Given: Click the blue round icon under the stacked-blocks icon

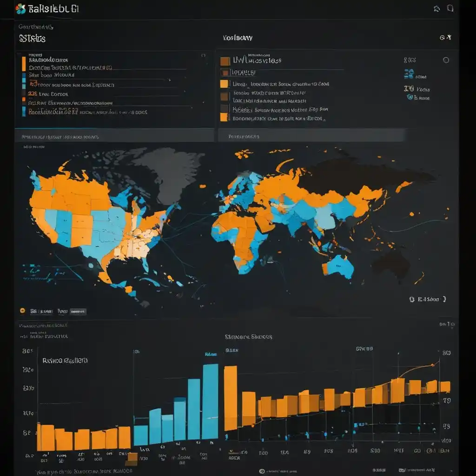Looking at the screenshot, I should (410, 97).
